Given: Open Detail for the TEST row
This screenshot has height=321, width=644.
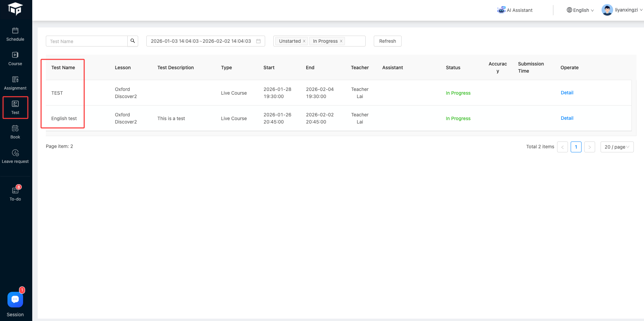Looking at the screenshot, I should point(567,93).
